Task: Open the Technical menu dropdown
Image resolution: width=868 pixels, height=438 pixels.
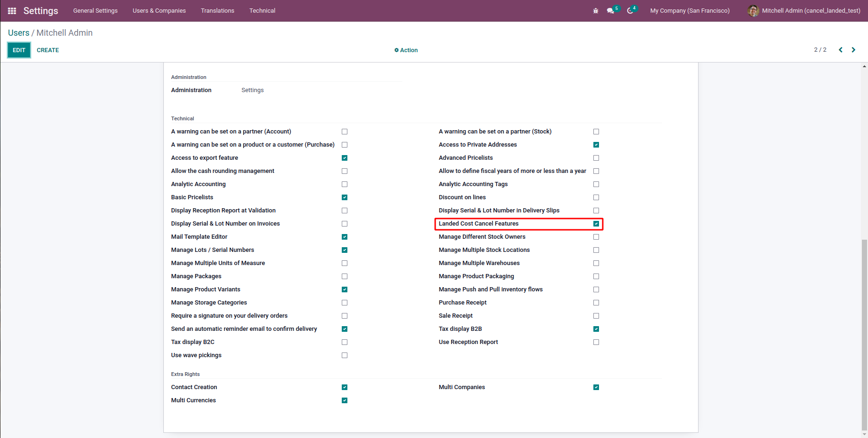Action: (x=262, y=11)
